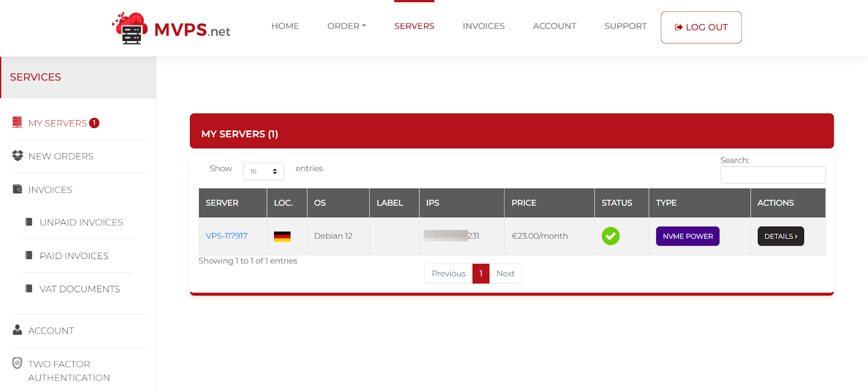This screenshot has height=390, width=868.
Task: Sort table by the TYPE column header
Action: [x=700, y=203]
